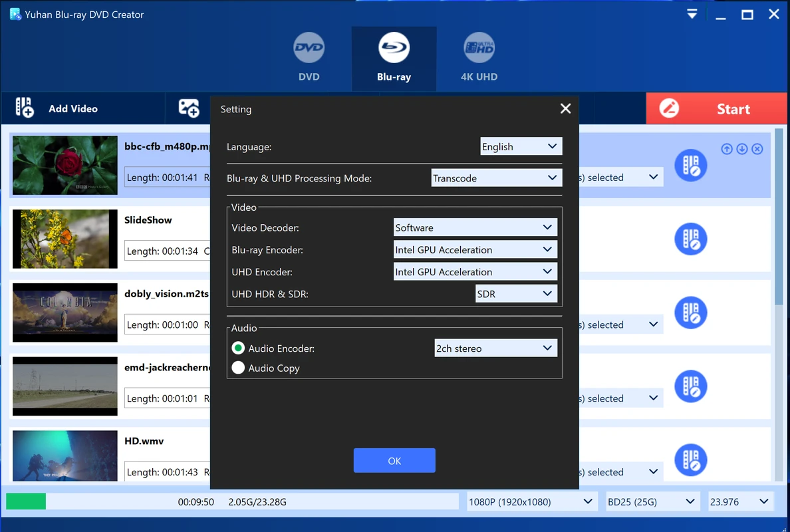Open the 1080P (1920x1080) resolution dropdown
Viewport: 790px width, 532px height.
click(531, 502)
